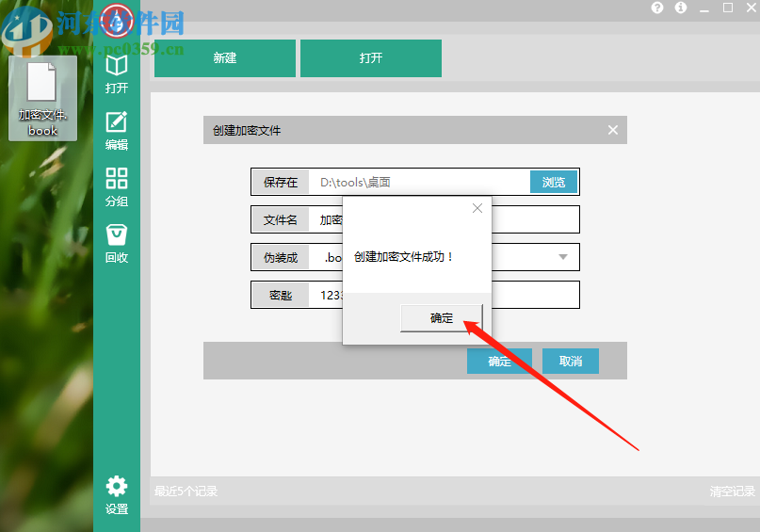This screenshot has width=760, height=532.
Task: Open the help question mark icon
Action: point(657,8)
